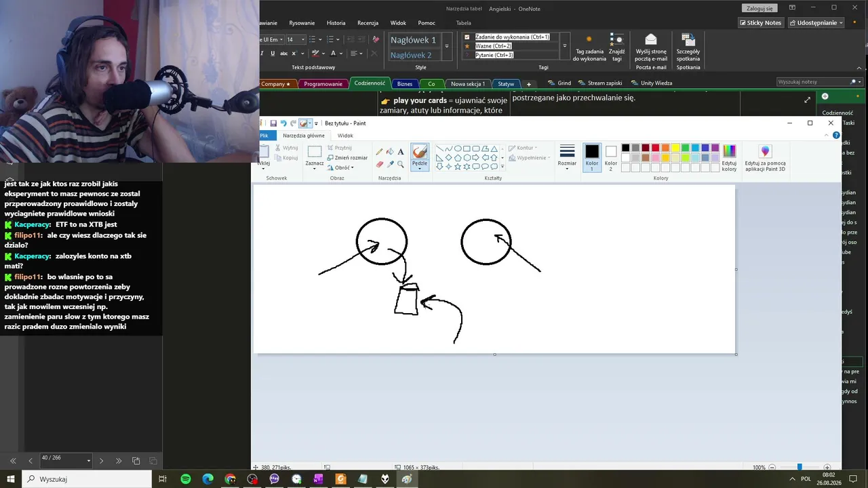The image size is (868, 488).
Task: Open the Obróć rotate dropdown
Action: 341,167
